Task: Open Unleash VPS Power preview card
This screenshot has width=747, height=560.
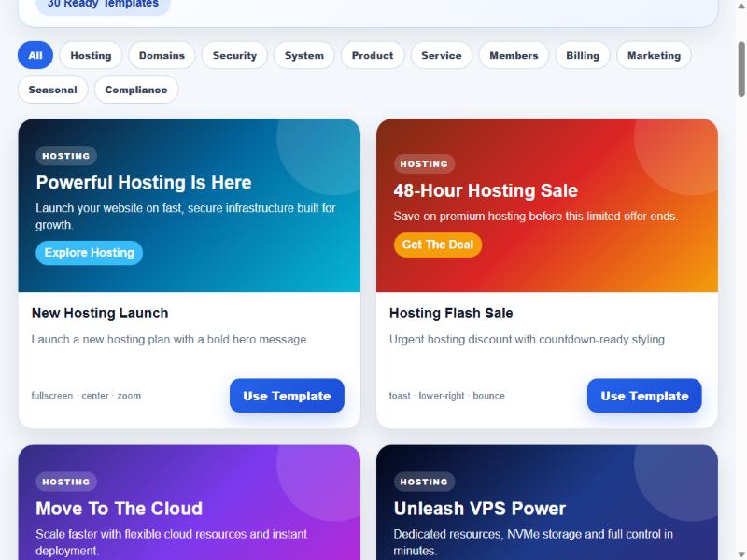Action: point(547,502)
